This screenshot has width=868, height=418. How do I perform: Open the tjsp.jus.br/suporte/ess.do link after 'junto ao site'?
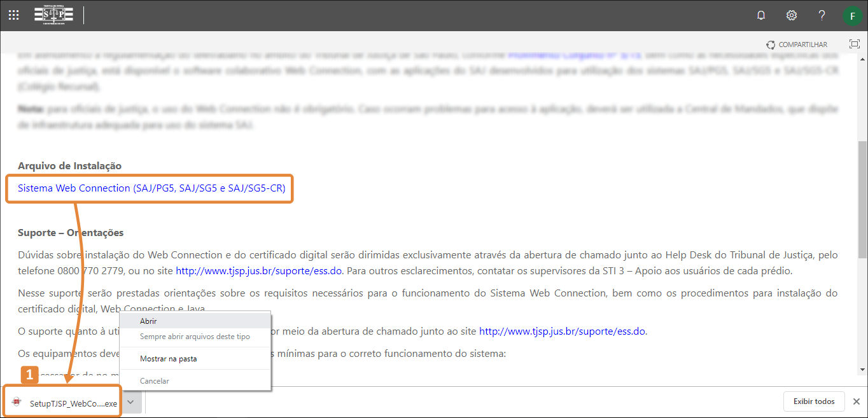pos(563,331)
